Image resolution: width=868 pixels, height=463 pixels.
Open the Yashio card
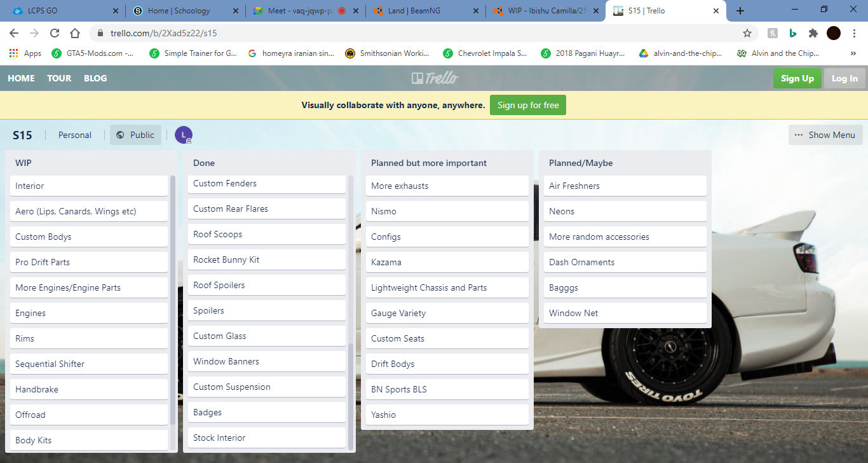tap(447, 415)
